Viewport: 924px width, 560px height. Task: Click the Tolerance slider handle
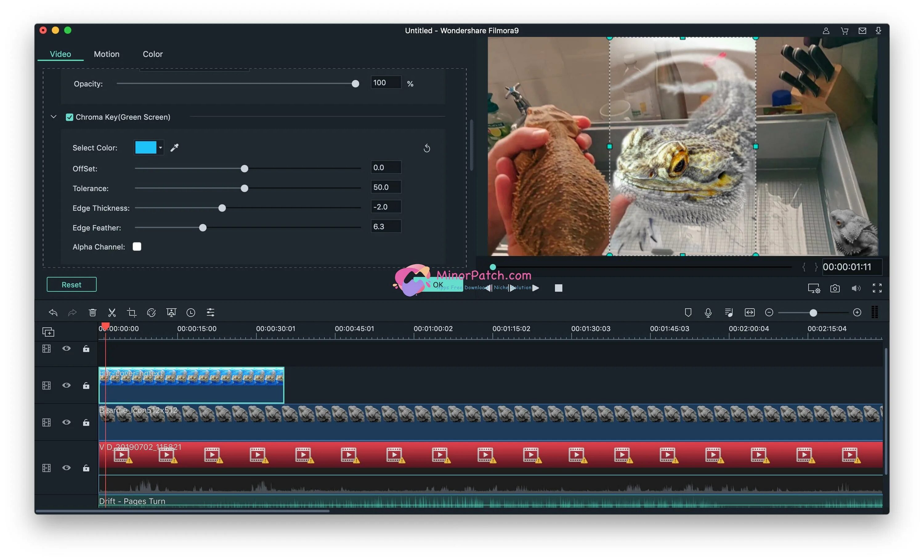point(244,188)
